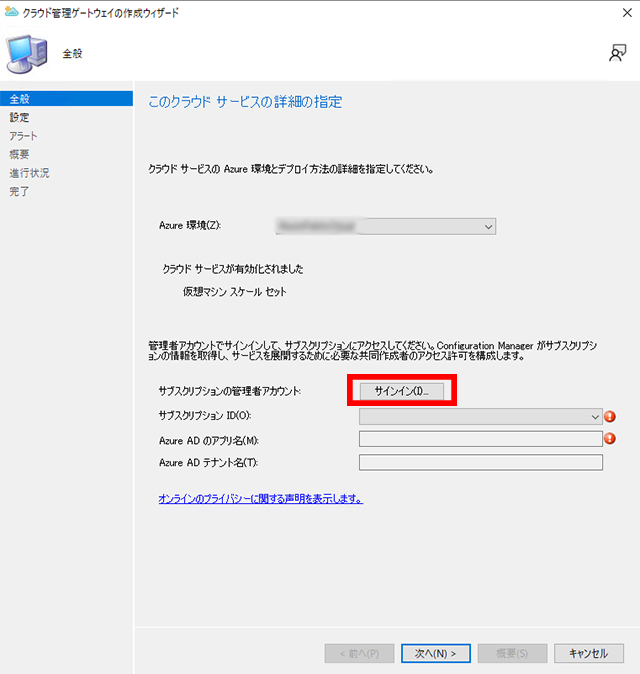Click the red error icon beside Azure AD のアプリ名
Viewport: 640px width, 674px height.
pos(612,438)
